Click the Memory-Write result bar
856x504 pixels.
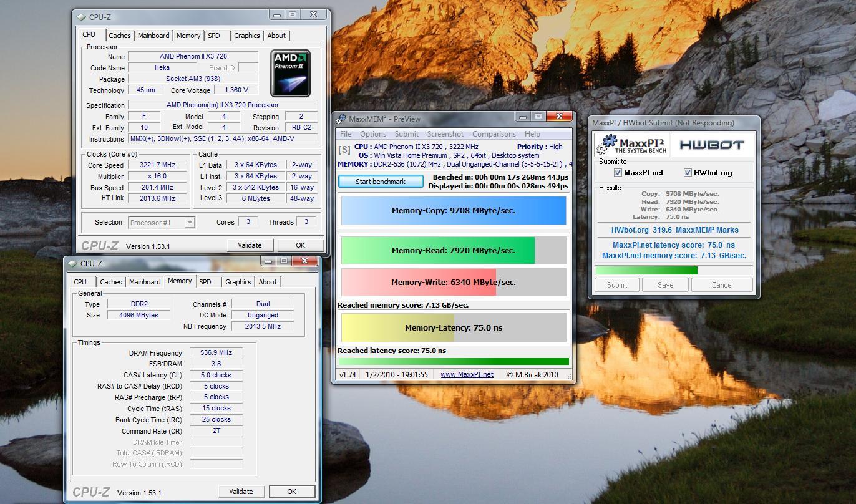click(x=454, y=282)
